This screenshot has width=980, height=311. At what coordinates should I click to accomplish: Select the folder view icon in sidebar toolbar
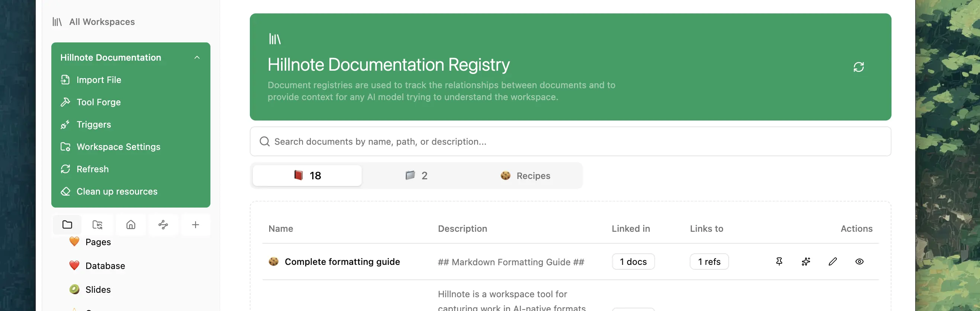tap(67, 225)
